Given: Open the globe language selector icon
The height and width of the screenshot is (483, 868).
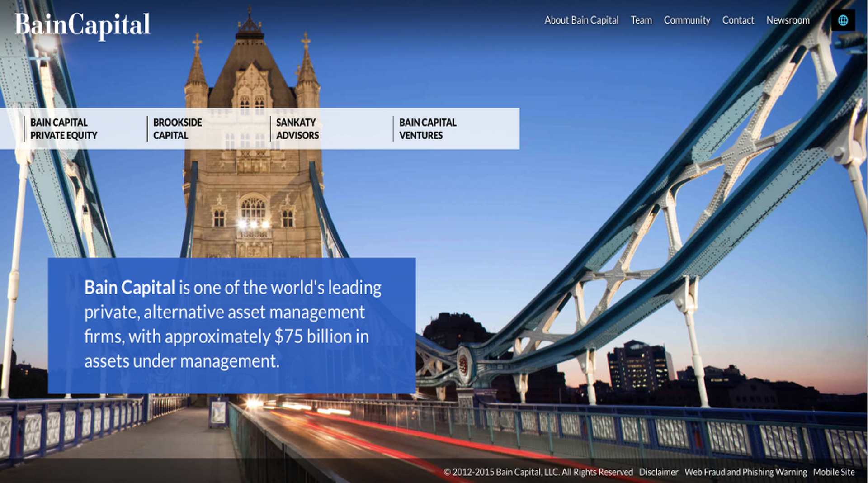Looking at the screenshot, I should [x=843, y=20].
